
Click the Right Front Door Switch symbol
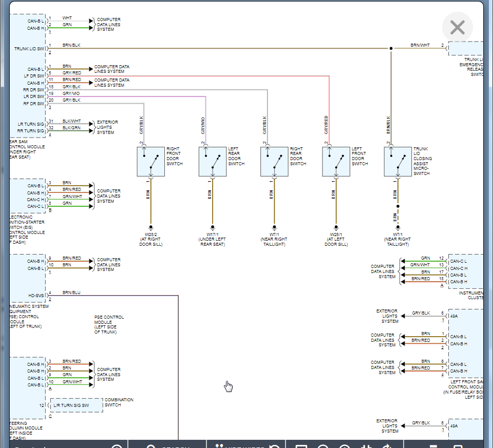click(150, 162)
